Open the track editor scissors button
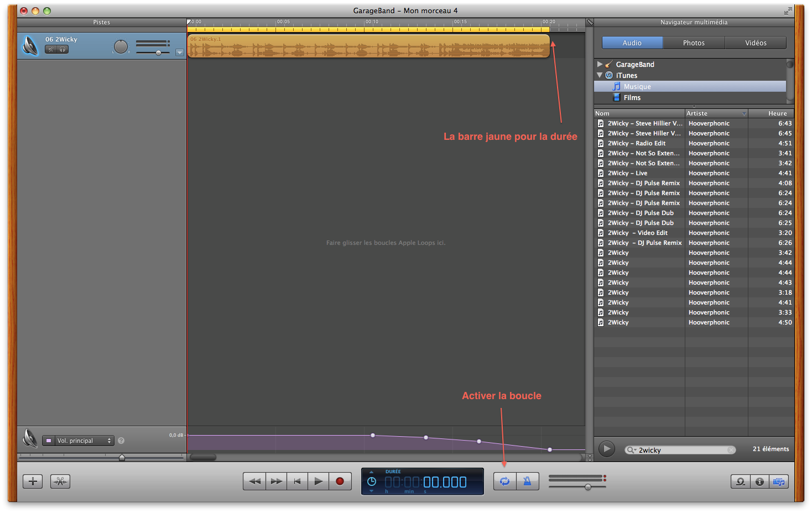 coord(60,481)
